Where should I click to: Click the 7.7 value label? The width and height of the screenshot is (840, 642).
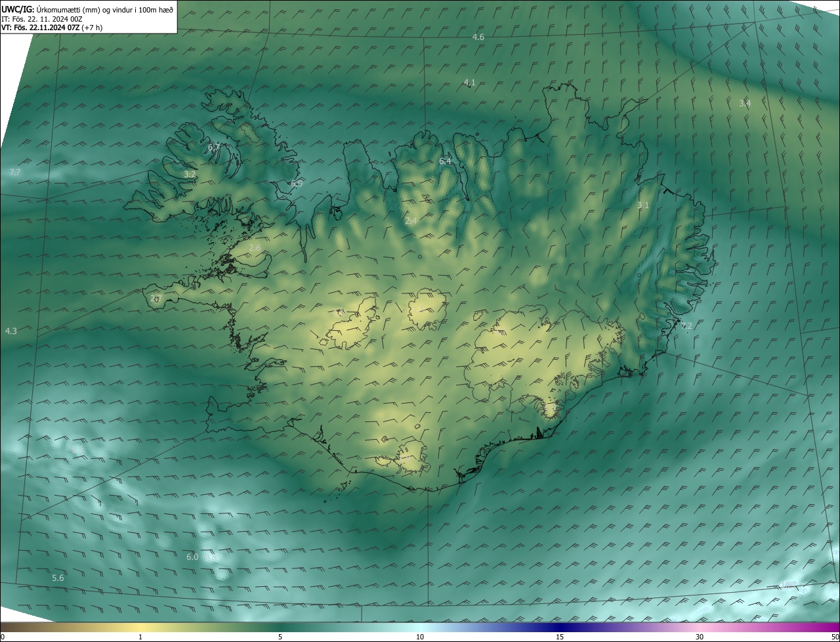point(15,173)
